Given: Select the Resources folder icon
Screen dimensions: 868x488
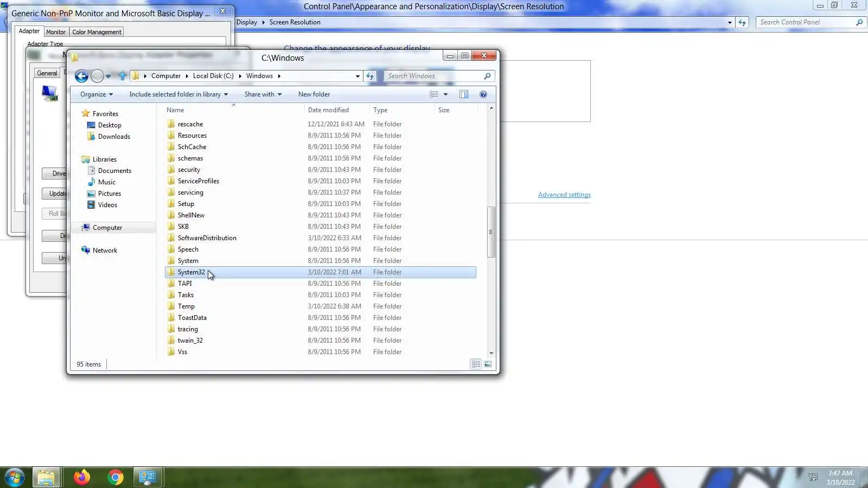Looking at the screenshot, I should tap(171, 135).
